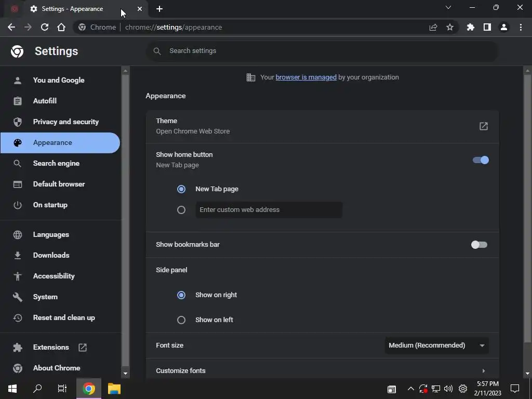Viewport: 532px width, 399px height.
Task: Open Languages settings
Action: 60,234
